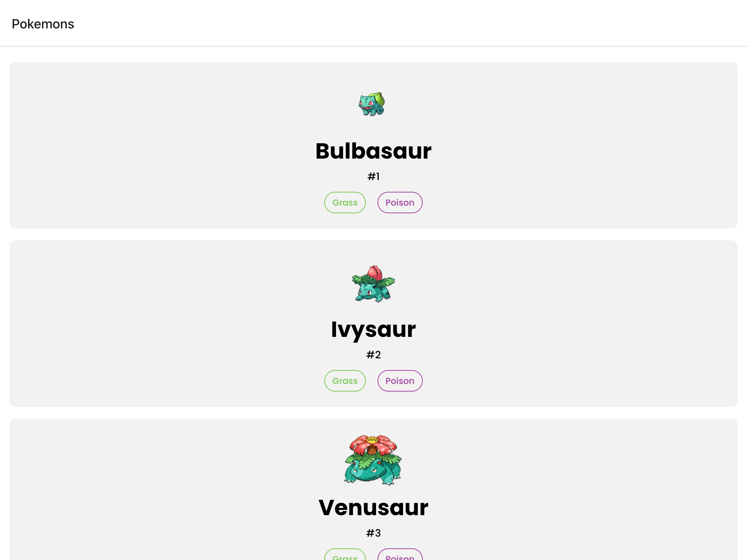Click empty gray area of Venusaur card
The width and height of the screenshot is (747, 560).
[146, 492]
